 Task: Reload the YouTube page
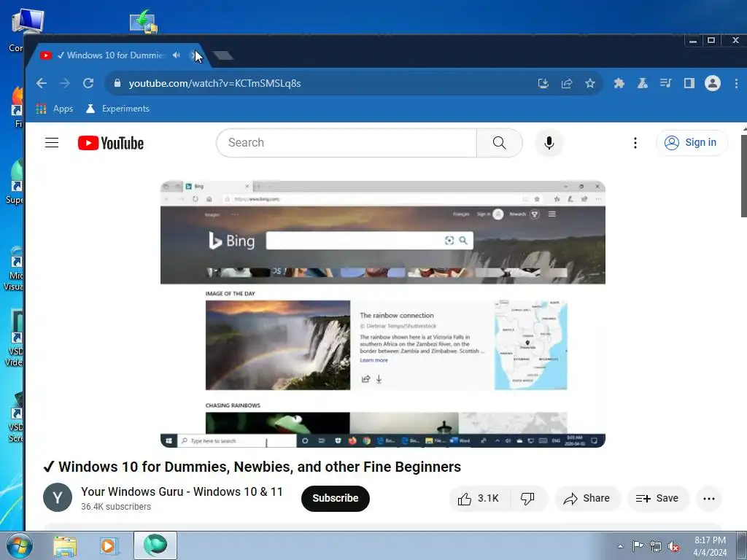(x=88, y=83)
